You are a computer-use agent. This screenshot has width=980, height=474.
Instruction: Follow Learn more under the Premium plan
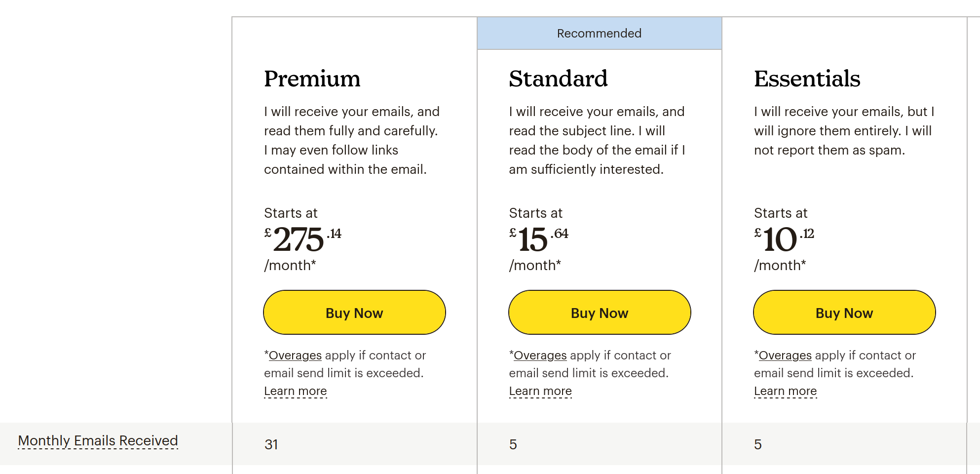296,391
